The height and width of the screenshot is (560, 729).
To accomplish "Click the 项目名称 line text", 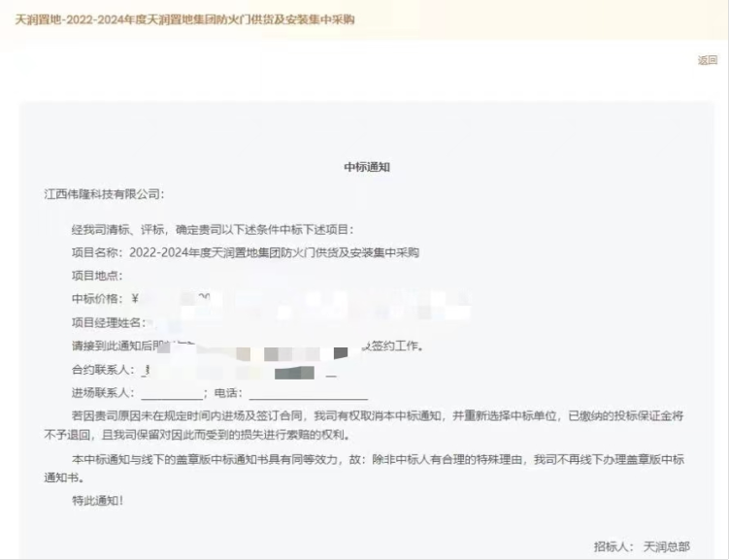I will click(246, 252).
